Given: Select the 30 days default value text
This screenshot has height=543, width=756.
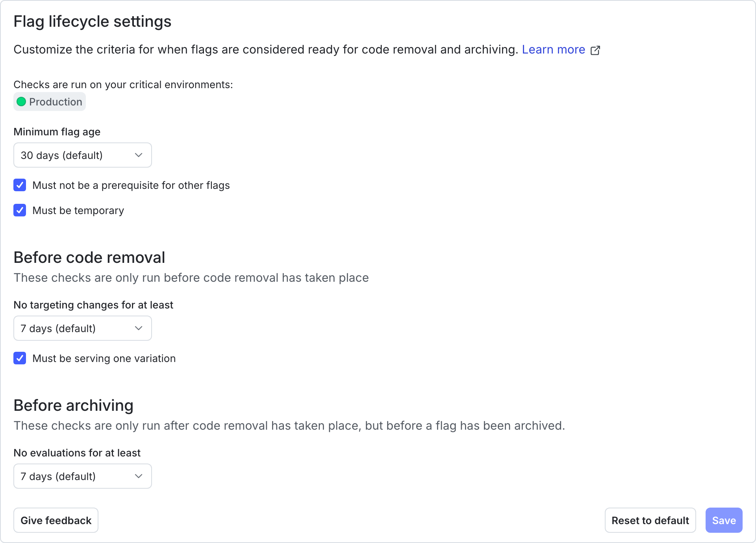Looking at the screenshot, I should point(61,155).
